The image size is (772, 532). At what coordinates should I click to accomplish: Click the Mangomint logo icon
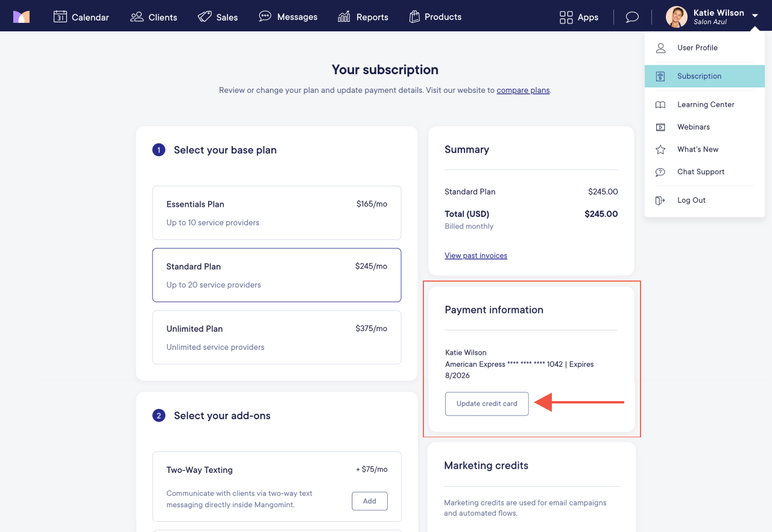21,16
